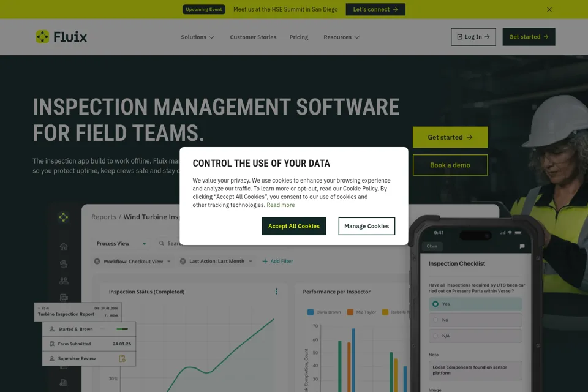Click the Supervisor Review clipboard icon
The image size is (588, 392).
pos(123,358)
